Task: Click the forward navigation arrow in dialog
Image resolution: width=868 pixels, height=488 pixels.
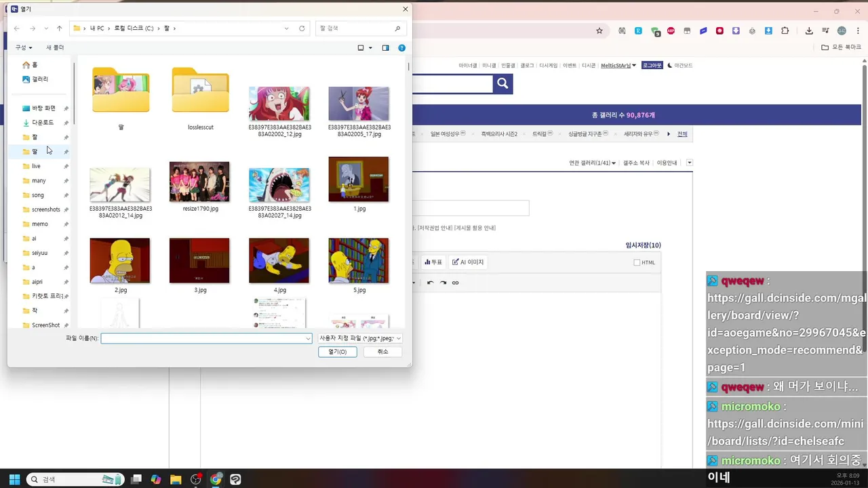Action: [32, 28]
